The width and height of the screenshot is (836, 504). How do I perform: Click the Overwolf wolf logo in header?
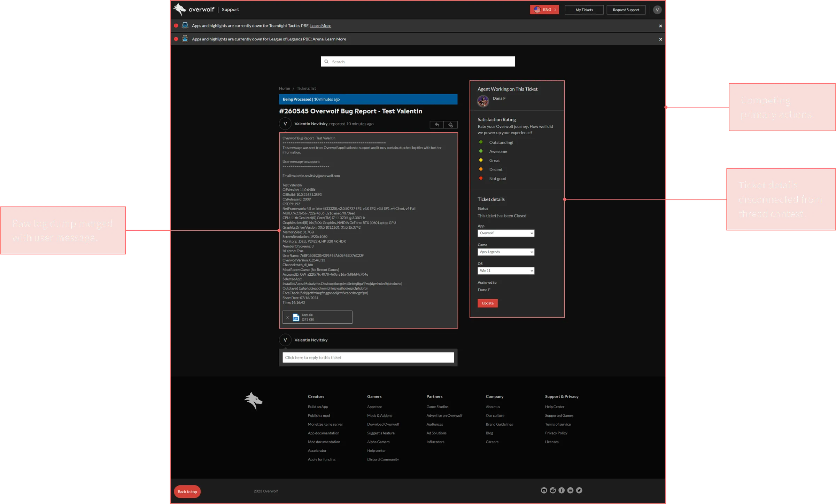pyautogui.click(x=180, y=9)
